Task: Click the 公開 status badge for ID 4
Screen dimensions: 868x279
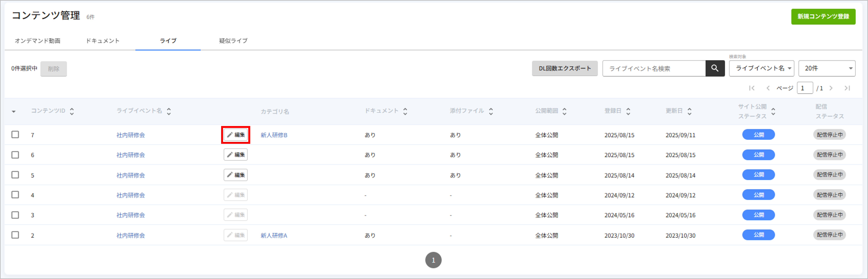Action: (759, 195)
